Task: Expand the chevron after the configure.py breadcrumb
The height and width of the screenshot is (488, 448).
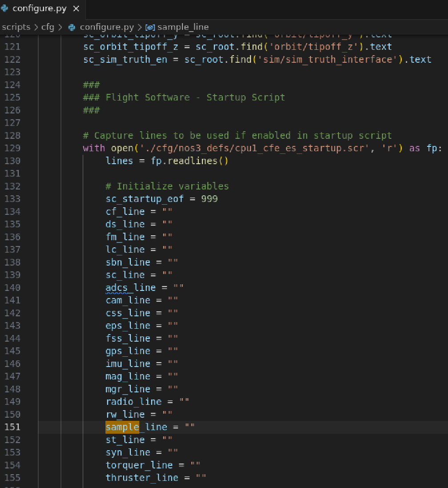Action: point(140,28)
